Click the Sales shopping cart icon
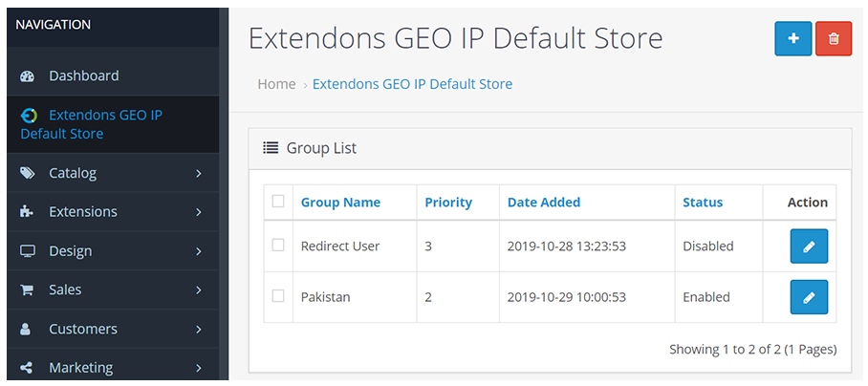Viewport: 868px width, 386px height. tap(27, 289)
